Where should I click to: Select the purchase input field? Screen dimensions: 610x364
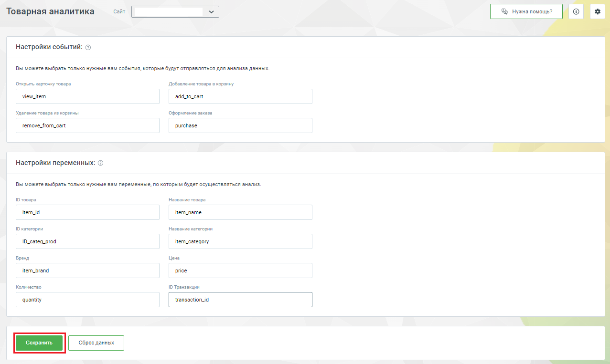240,125
